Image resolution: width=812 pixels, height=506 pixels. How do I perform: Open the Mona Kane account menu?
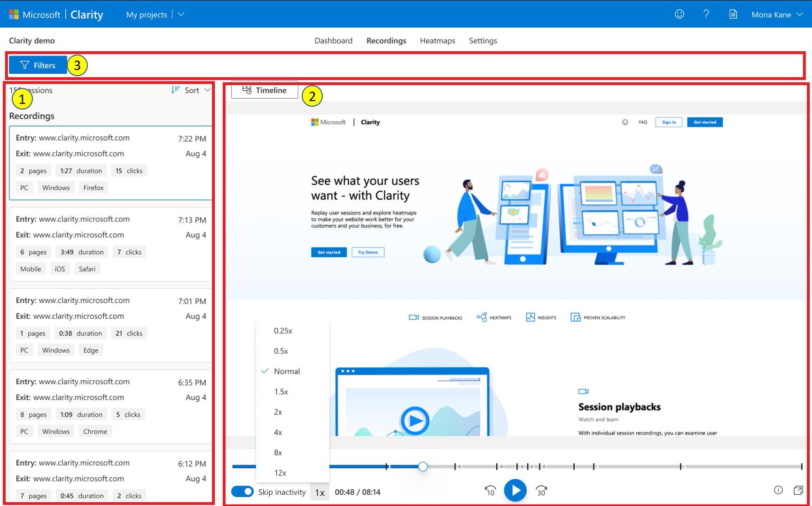coord(777,15)
